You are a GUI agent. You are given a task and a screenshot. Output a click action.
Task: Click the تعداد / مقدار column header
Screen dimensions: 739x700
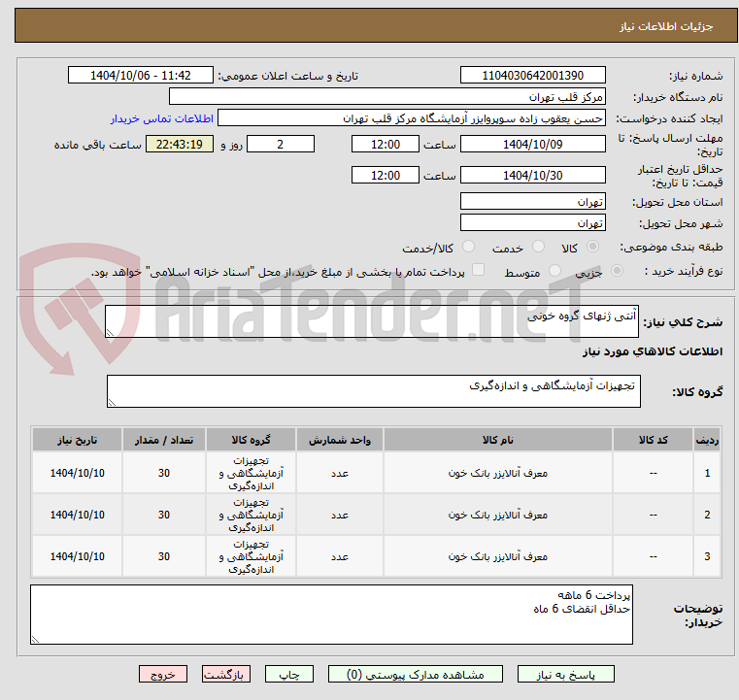click(x=163, y=440)
